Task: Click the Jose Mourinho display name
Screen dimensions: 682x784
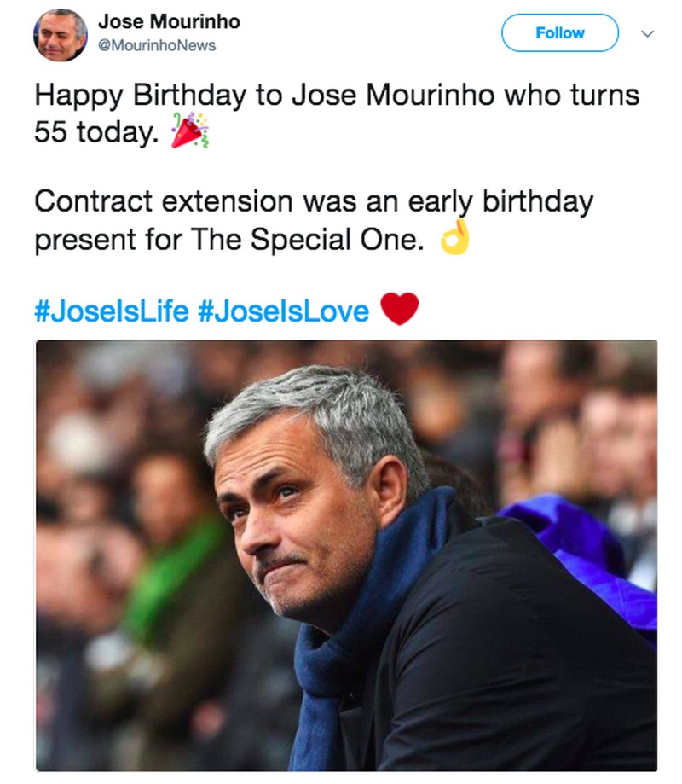Action: pyautogui.click(x=169, y=21)
